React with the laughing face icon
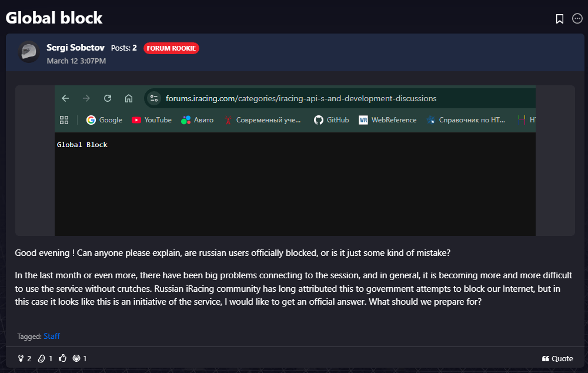The width and height of the screenshot is (588, 373). tap(76, 358)
